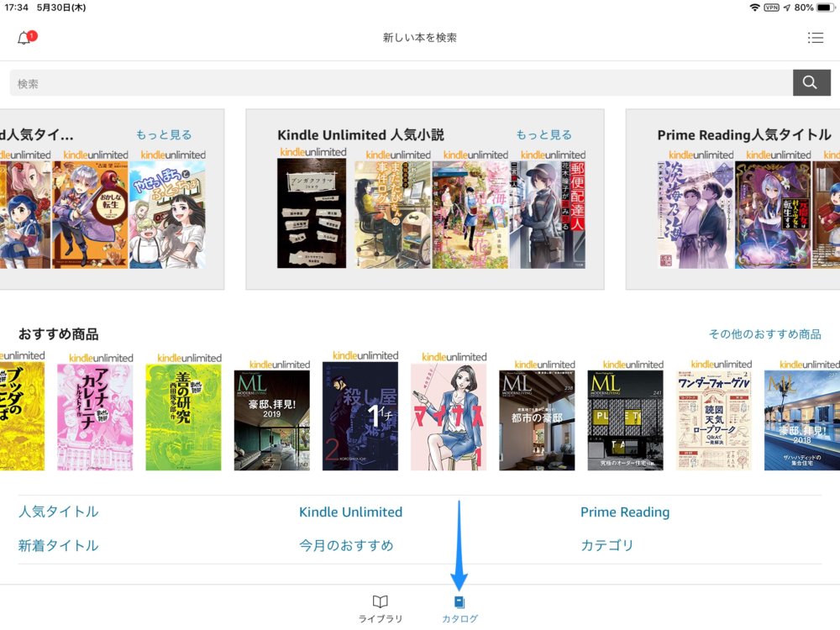Tap もっと見る in Kindle Unlimited 人気小説
Viewport: 840px width, 630px height.
(x=543, y=134)
